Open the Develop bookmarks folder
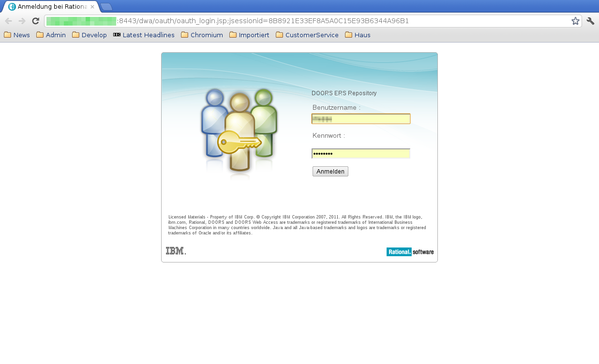The width and height of the screenshot is (599, 364). 90,35
